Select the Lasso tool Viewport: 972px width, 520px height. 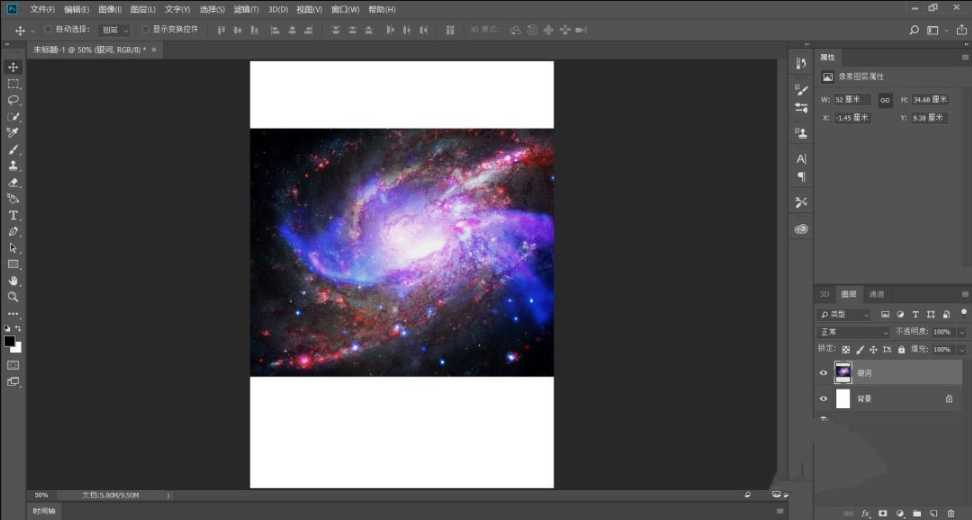click(14, 100)
